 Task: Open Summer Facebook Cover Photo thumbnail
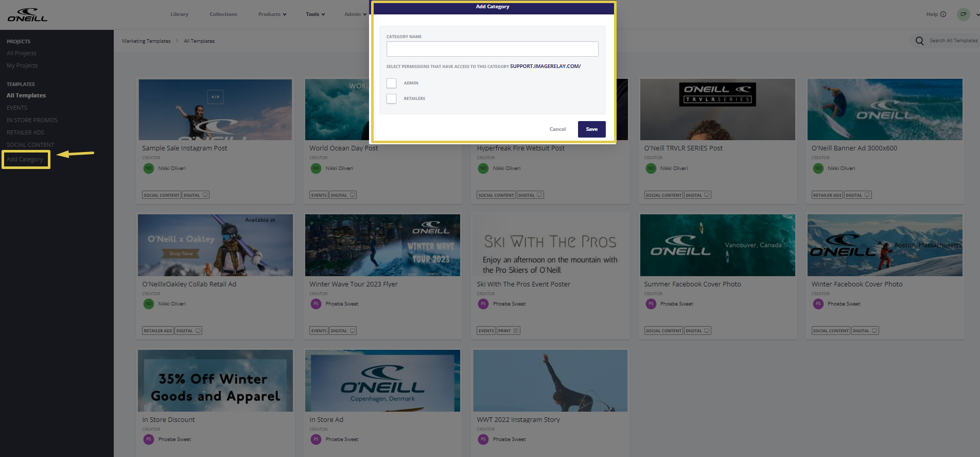tap(717, 245)
